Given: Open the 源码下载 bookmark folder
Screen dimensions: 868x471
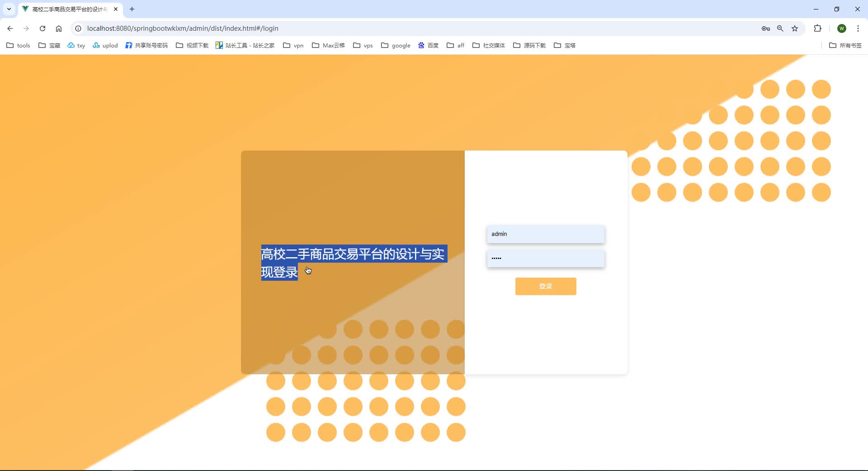Looking at the screenshot, I should 529,45.
